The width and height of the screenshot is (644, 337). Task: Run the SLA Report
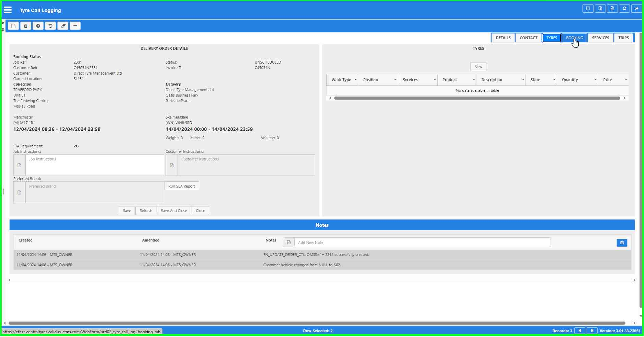click(x=181, y=186)
